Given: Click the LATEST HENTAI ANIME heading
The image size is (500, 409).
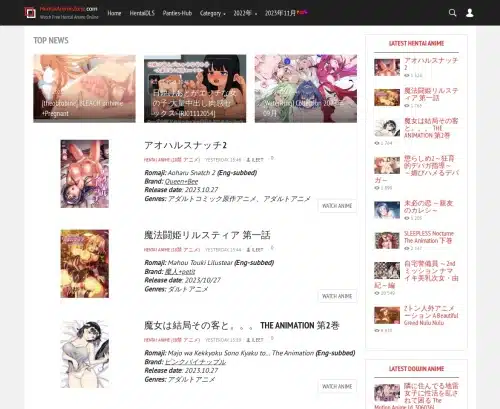Looking at the screenshot, I should pos(416,43).
